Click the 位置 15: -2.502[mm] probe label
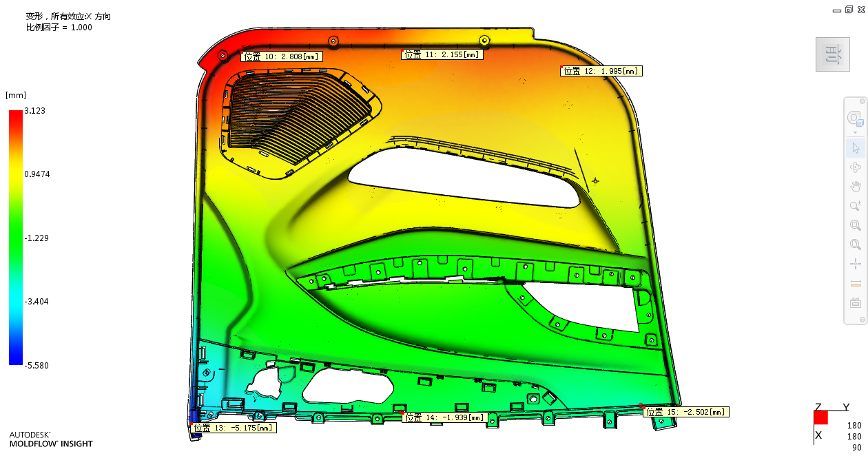The image size is (868, 456). (x=686, y=412)
